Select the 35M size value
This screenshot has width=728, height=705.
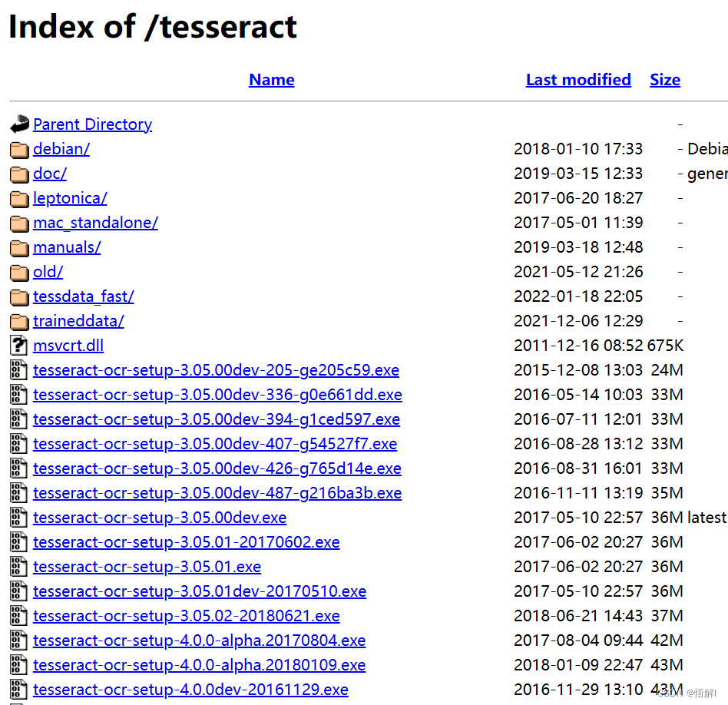point(667,494)
